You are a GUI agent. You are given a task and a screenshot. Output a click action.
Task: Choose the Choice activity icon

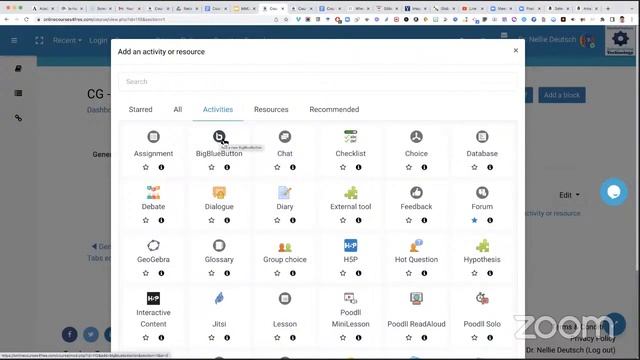[416, 137]
